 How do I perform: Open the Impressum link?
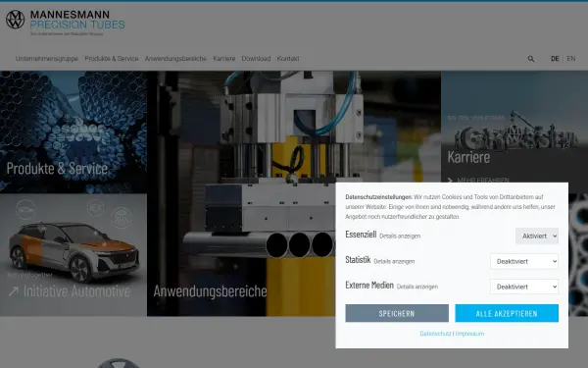(x=469, y=334)
